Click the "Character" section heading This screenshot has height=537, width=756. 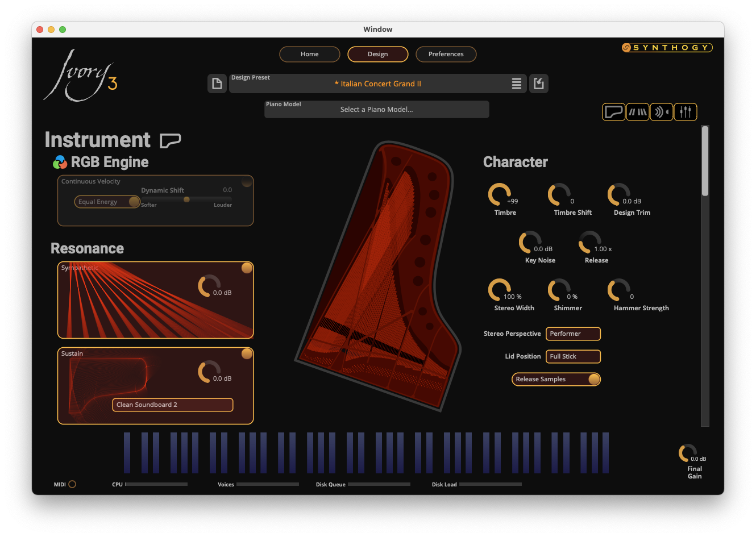coord(516,162)
